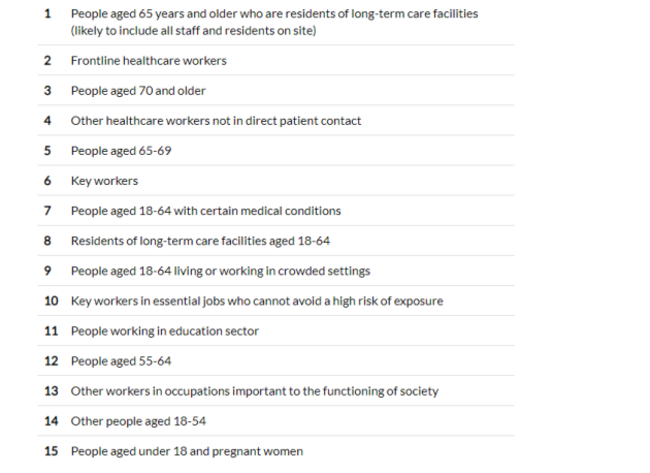The image size is (650, 473).
Task: Click the parenthetical note about staff and residents
Action: click(193, 31)
